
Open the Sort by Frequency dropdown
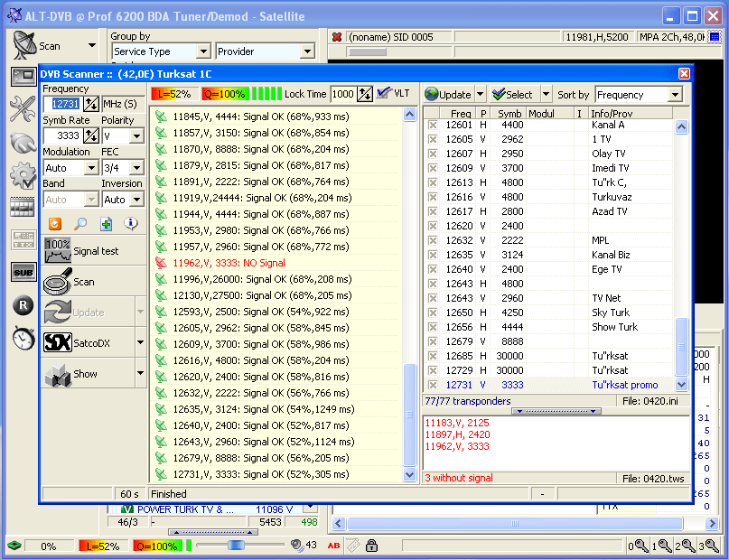[675, 95]
